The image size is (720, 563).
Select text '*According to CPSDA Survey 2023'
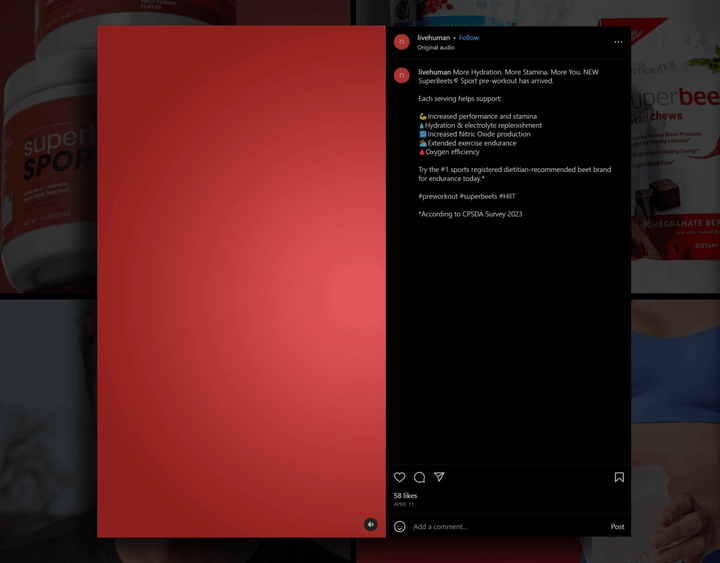(470, 214)
